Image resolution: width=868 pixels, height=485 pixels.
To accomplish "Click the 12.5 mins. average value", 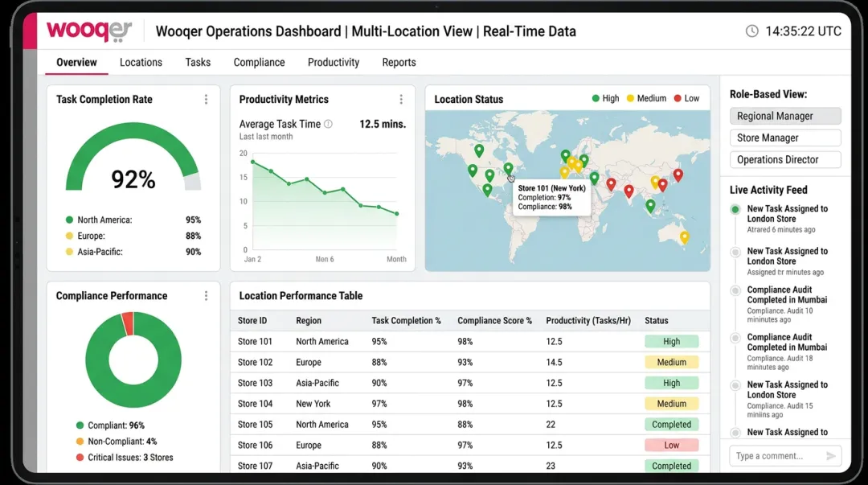I will (x=383, y=124).
